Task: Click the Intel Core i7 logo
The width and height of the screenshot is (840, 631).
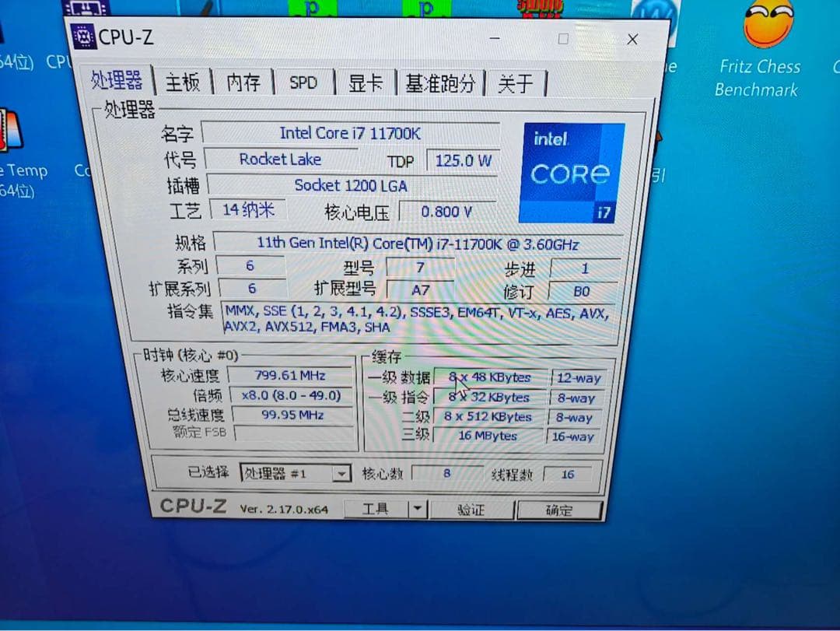Action: [571, 173]
